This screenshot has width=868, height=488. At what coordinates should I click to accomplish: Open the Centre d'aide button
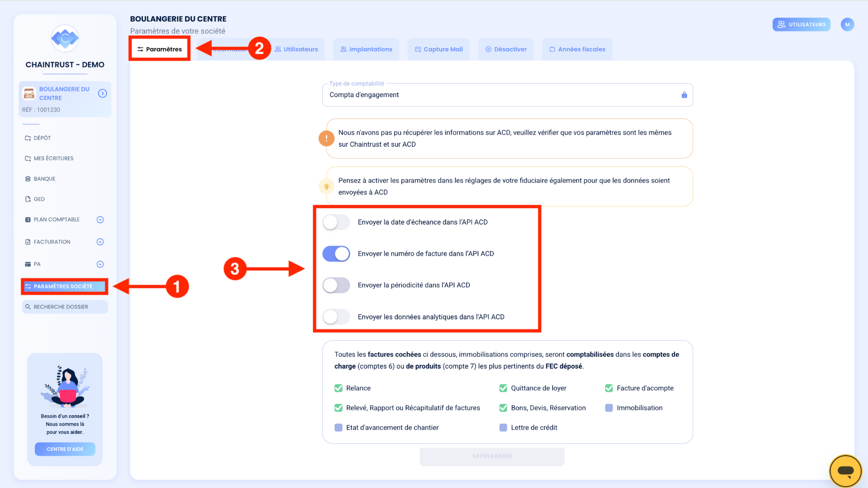coord(65,449)
